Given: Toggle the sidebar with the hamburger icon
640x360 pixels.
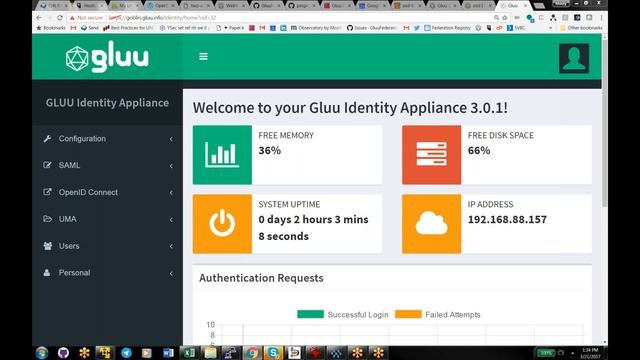Looking at the screenshot, I should point(203,56).
